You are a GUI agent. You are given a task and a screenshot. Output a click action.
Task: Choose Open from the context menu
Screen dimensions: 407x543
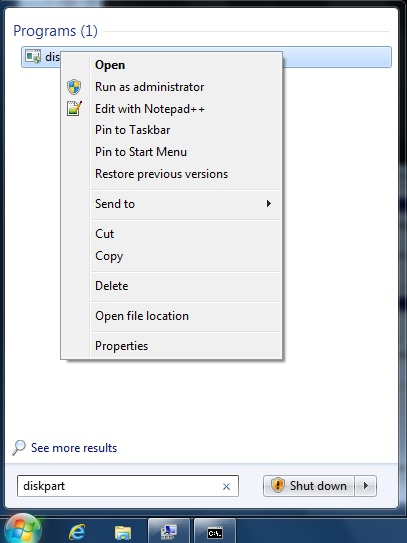pos(110,65)
